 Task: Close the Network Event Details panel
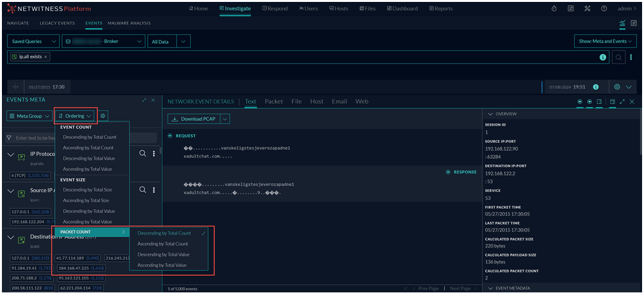(632, 101)
